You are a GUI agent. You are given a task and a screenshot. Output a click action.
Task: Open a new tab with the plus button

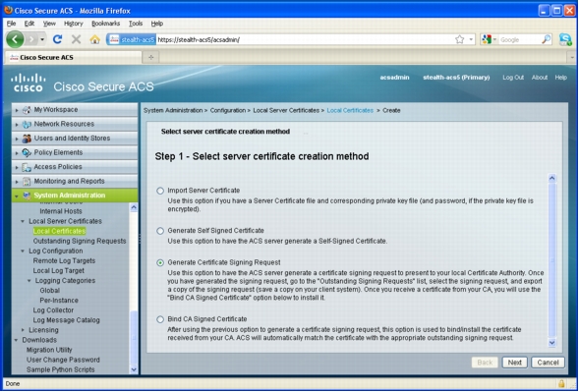[x=150, y=57]
